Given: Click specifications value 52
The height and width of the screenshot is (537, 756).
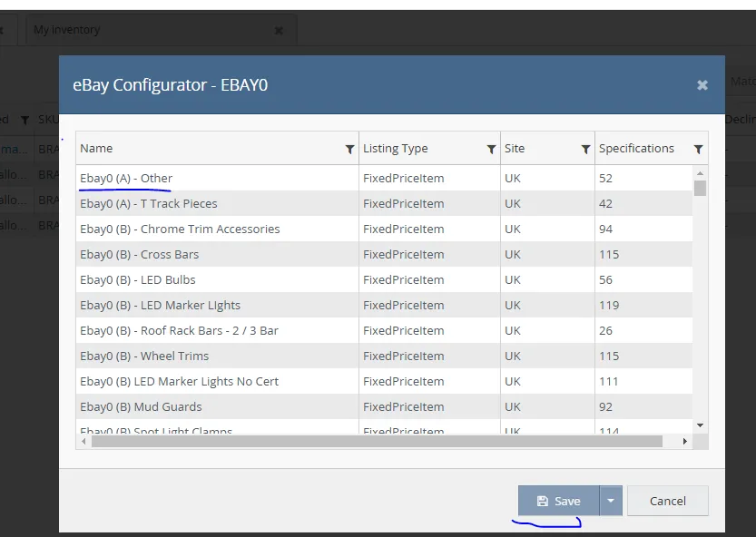Looking at the screenshot, I should pyautogui.click(x=605, y=179).
